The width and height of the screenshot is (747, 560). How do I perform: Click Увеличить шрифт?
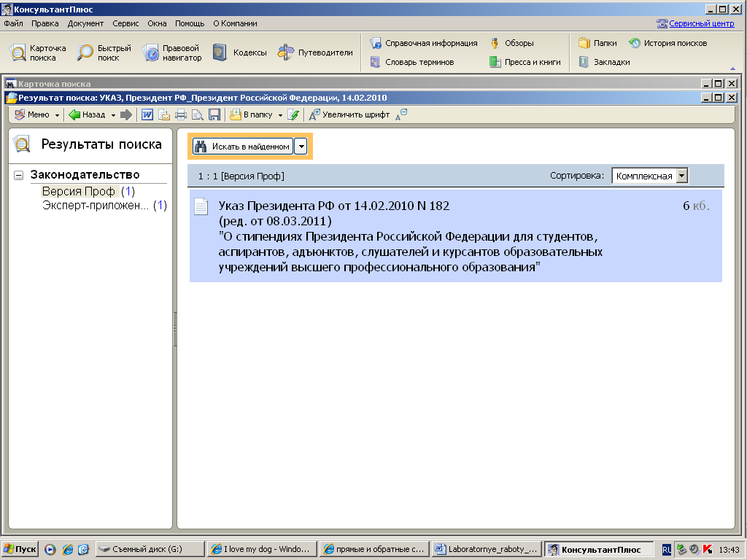349,114
